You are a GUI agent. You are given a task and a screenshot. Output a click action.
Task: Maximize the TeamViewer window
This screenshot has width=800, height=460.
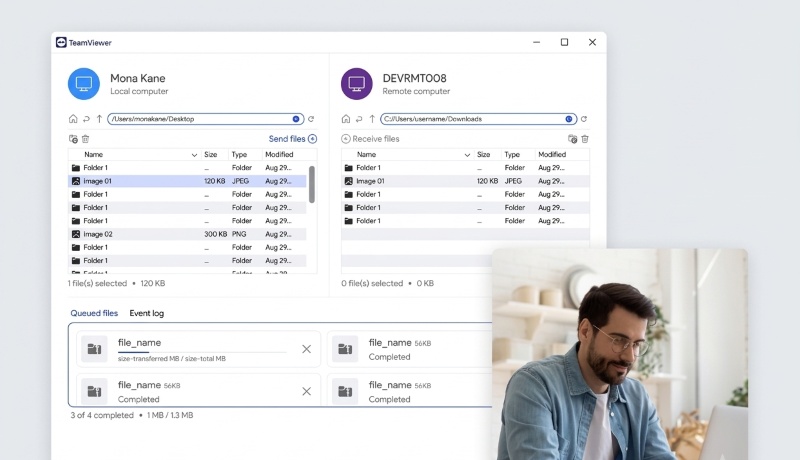pyautogui.click(x=564, y=42)
